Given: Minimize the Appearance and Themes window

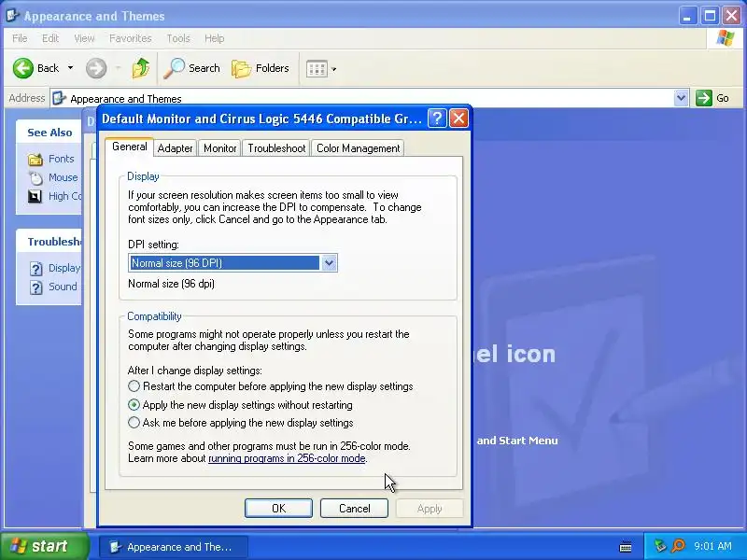Looking at the screenshot, I should [x=687, y=16].
